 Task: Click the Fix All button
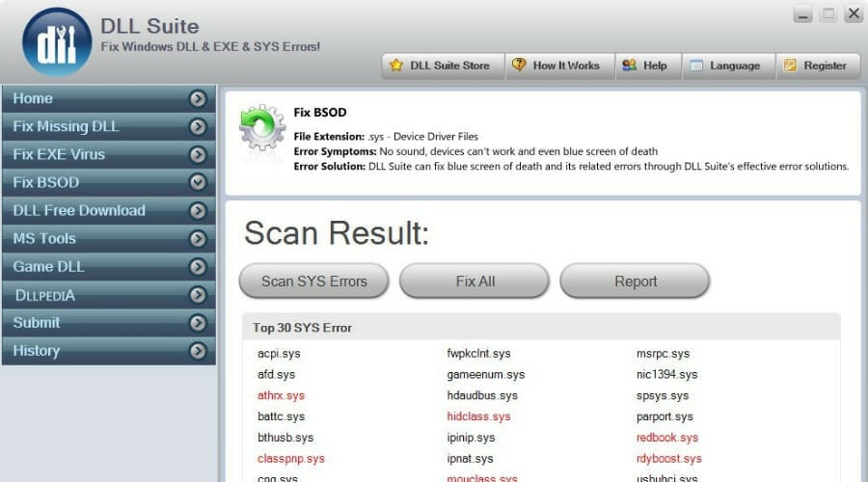[x=475, y=281]
